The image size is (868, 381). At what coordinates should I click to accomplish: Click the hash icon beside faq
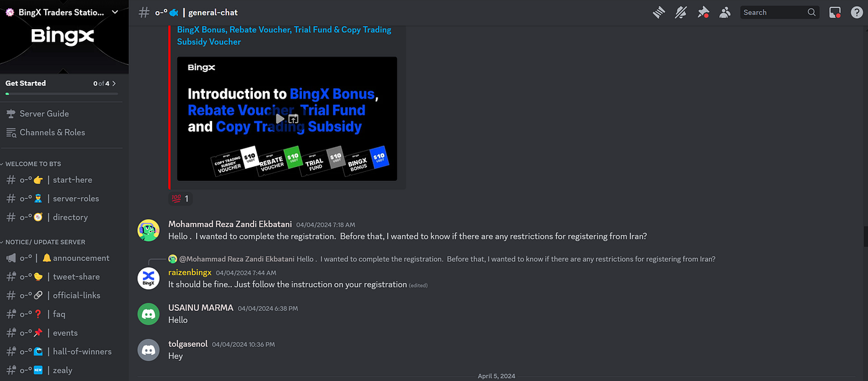tap(11, 314)
